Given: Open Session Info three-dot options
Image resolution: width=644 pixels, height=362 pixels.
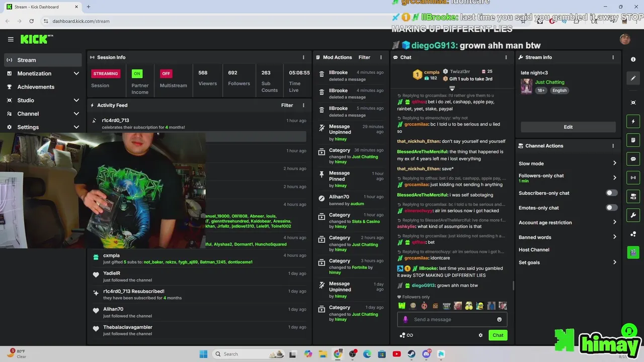Looking at the screenshot, I should 303,57.
